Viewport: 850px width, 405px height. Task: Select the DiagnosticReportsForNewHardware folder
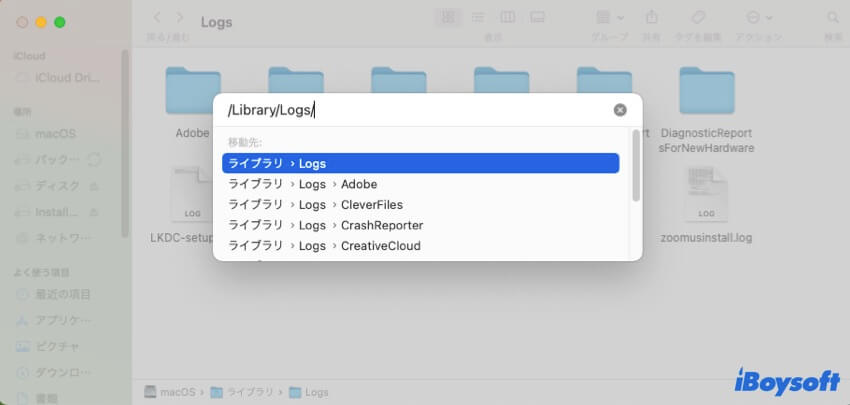click(706, 90)
